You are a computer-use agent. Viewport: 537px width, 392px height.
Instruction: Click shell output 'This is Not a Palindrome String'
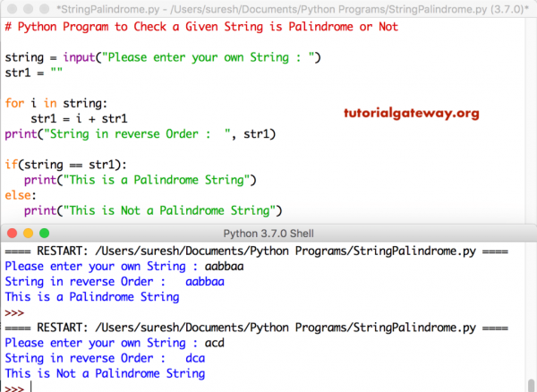pos(105,373)
